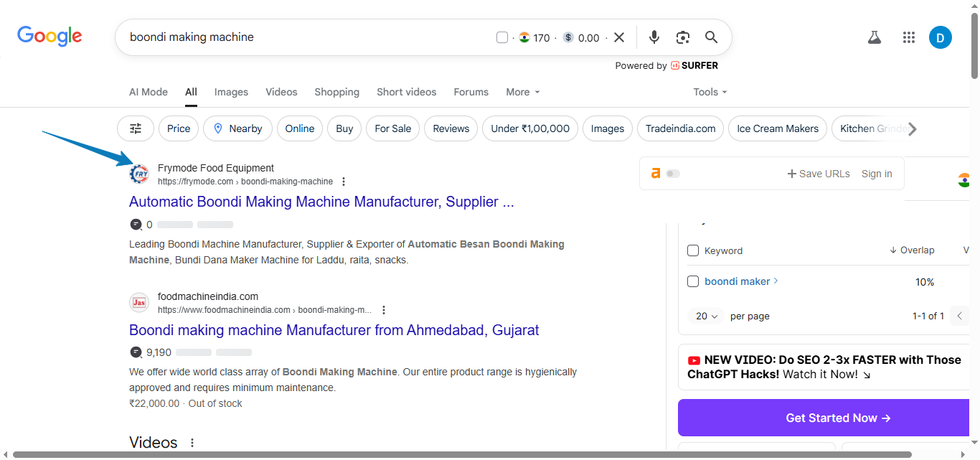This screenshot has width=980, height=460.
Task: Switch to the Forums tab
Action: coord(471,92)
